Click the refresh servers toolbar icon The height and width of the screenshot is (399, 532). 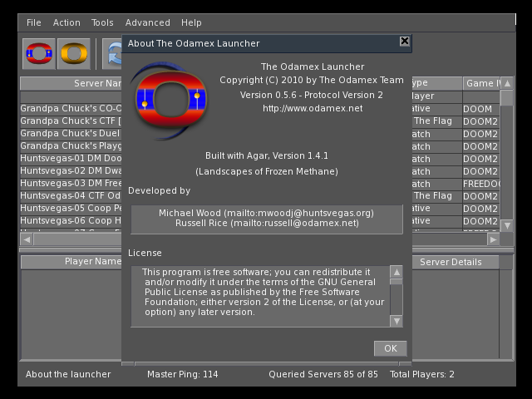pyautogui.click(x=111, y=53)
